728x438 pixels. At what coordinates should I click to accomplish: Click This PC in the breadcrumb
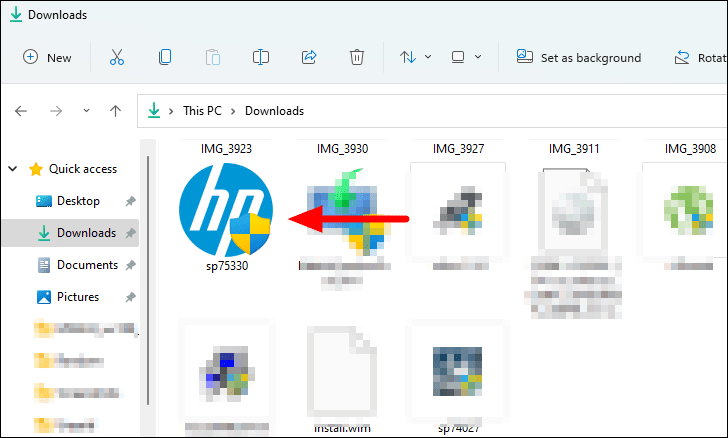click(x=202, y=111)
